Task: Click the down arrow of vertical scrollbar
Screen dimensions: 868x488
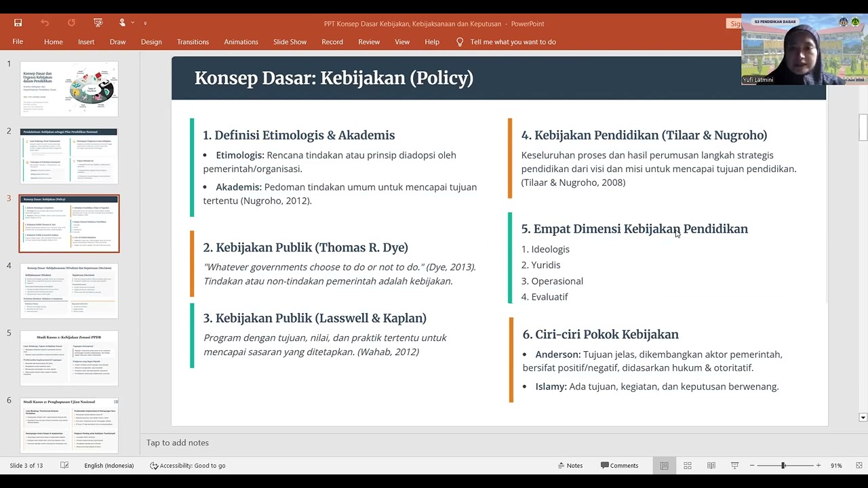Action: tap(863, 418)
